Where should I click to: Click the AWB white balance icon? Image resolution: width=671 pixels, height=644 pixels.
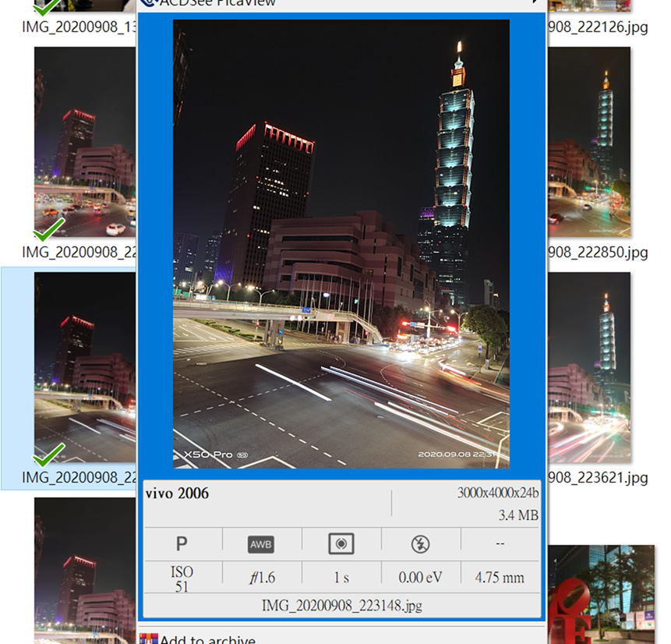(x=261, y=544)
